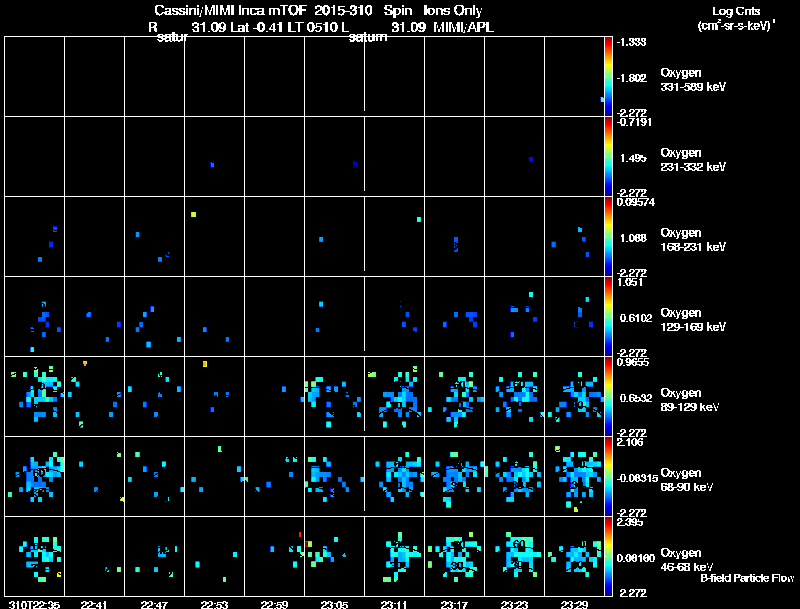Click the 23:29 time axis label
Screen dimensions: 800x609
[574, 604]
